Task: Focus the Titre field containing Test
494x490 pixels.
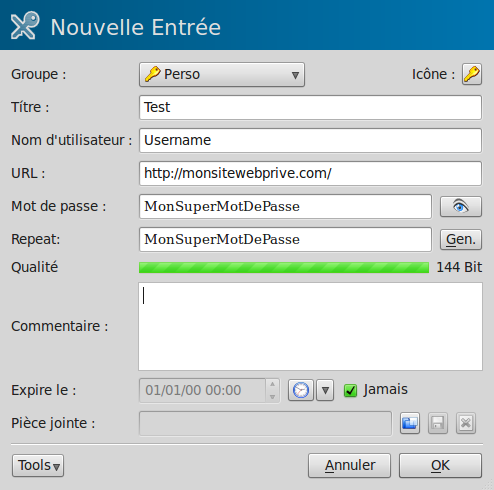Action: click(310, 107)
